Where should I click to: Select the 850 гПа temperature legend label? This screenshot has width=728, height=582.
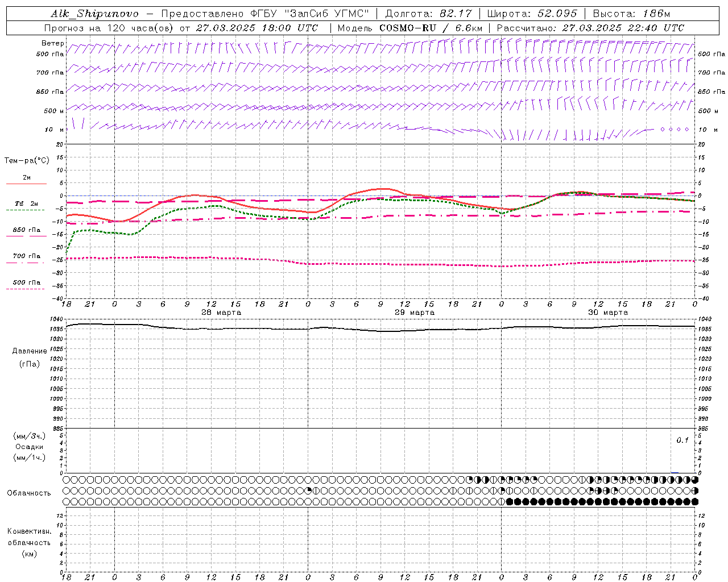tap(27, 230)
